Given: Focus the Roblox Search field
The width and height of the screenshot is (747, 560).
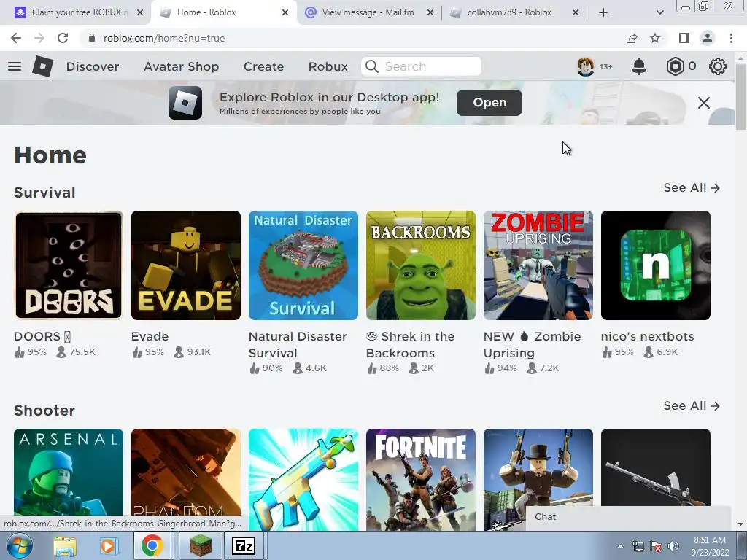Looking at the screenshot, I should pos(421,66).
